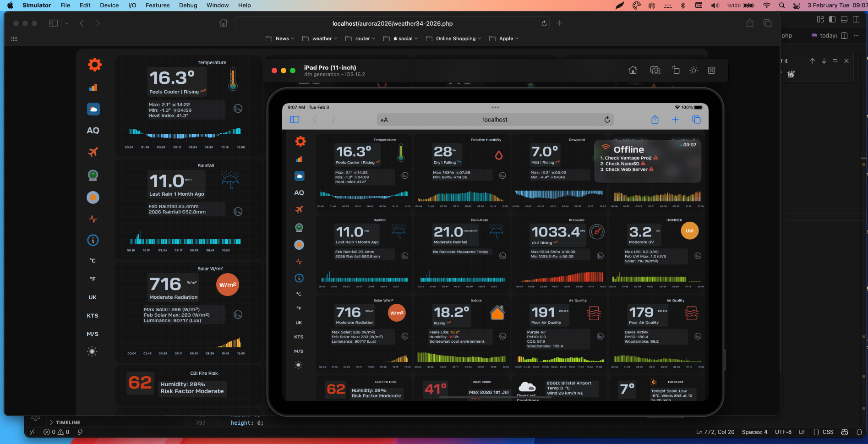Viewport: 868px width, 444px height.
Task: Expand the News bookmarks folder
Action: pos(280,38)
